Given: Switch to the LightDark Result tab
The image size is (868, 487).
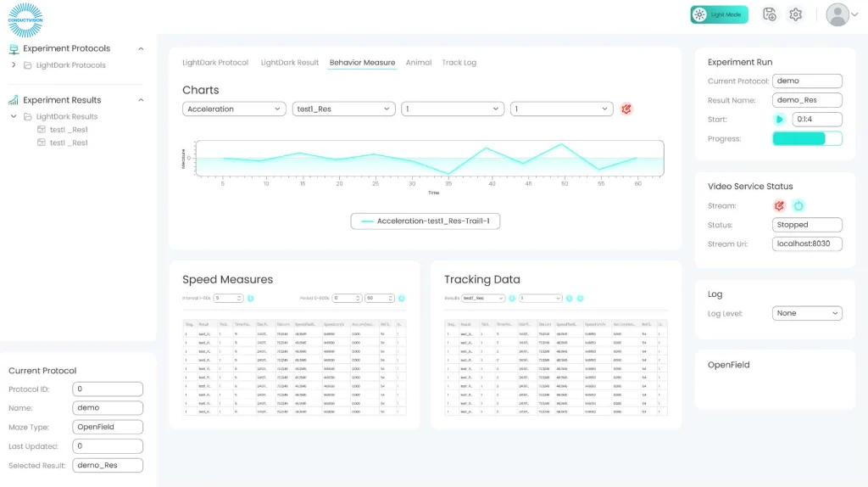Looking at the screenshot, I should [x=290, y=63].
